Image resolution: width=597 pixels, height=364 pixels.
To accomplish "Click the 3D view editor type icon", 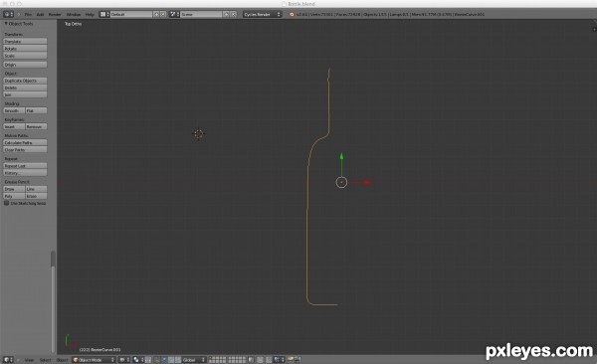I will 8,359.
